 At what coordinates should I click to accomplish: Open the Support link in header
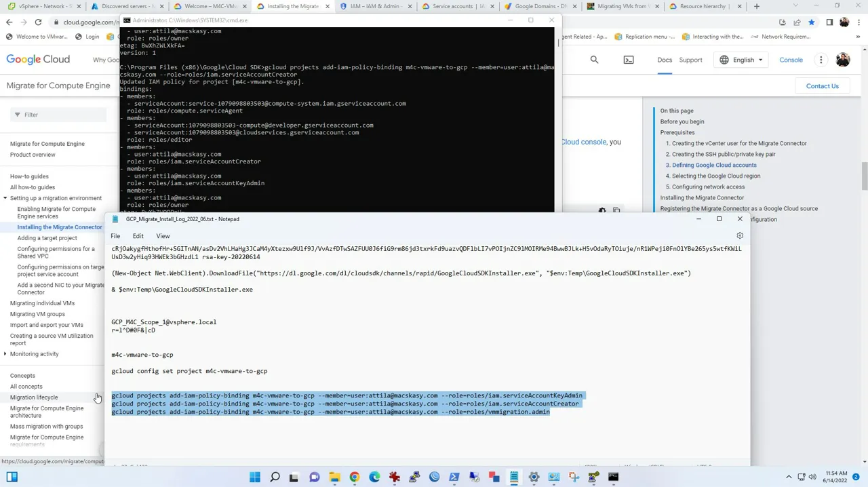[690, 60]
